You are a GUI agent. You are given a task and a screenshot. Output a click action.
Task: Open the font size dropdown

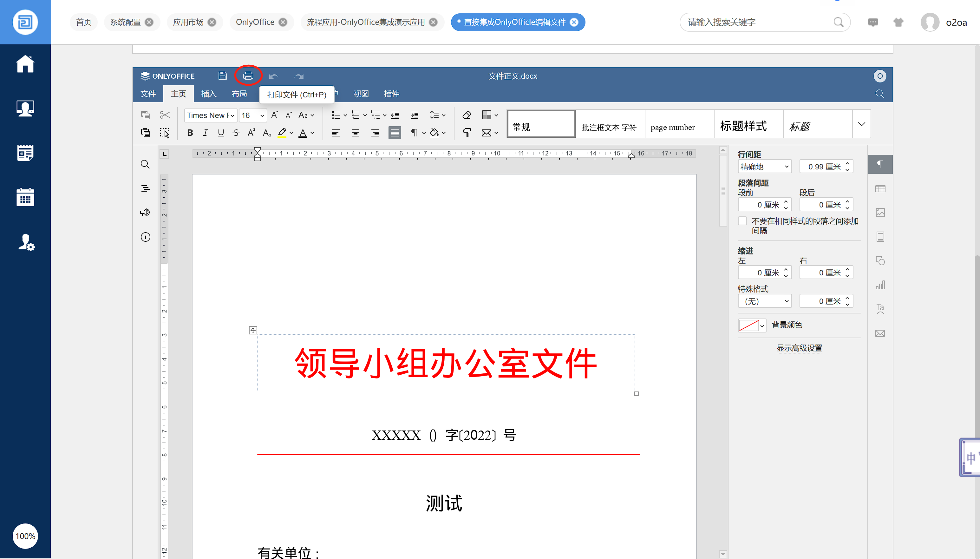coord(262,115)
